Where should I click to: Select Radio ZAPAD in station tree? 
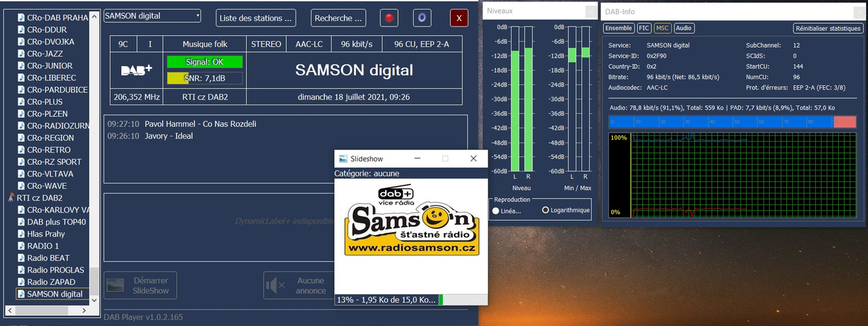51,282
